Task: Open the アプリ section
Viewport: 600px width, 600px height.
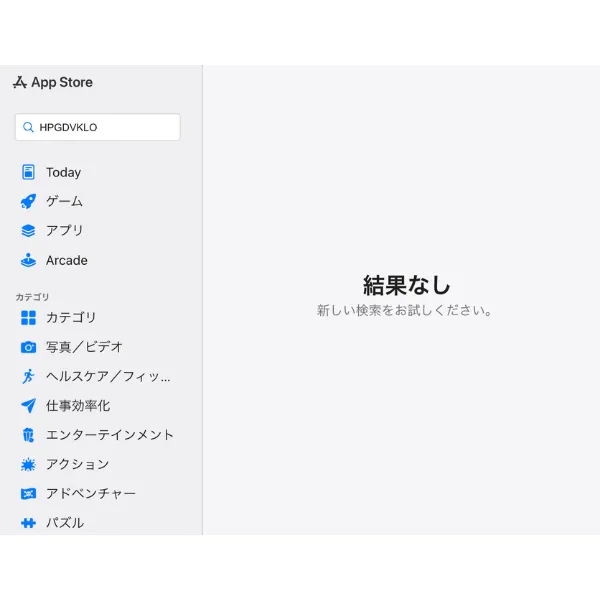Action: pyautogui.click(x=64, y=231)
